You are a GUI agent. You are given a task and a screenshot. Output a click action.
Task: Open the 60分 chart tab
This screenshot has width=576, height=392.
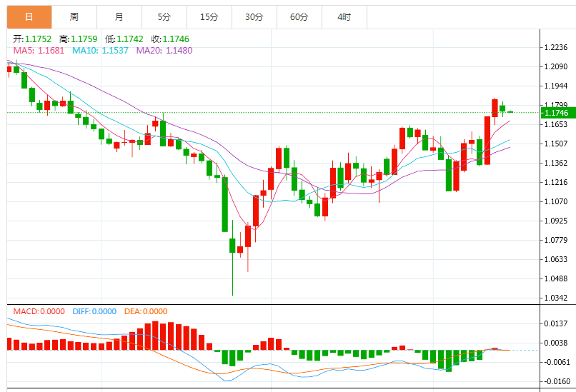pos(299,17)
